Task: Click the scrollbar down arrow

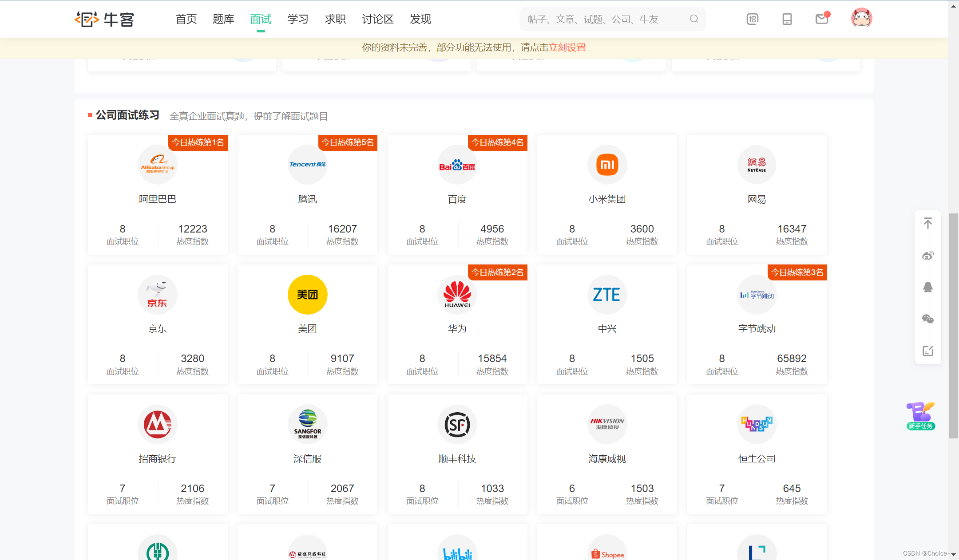Action: pyautogui.click(x=953, y=555)
